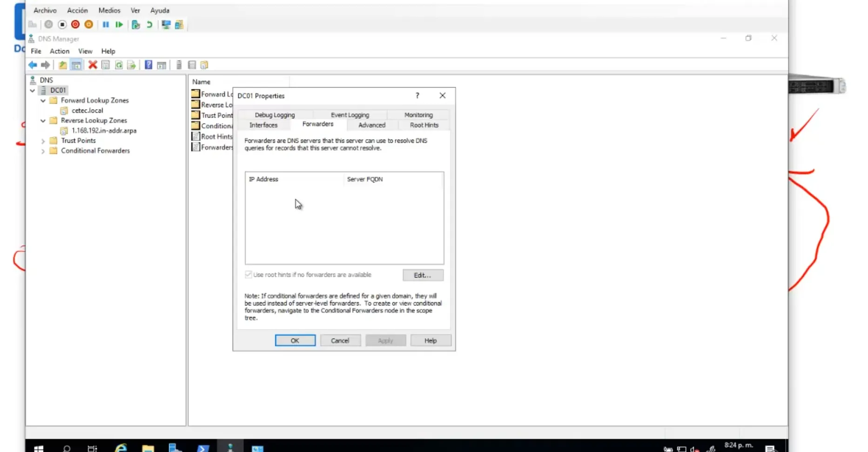Click the Edit... button for forwarders
The width and height of the screenshot is (868, 452).
[x=423, y=275]
